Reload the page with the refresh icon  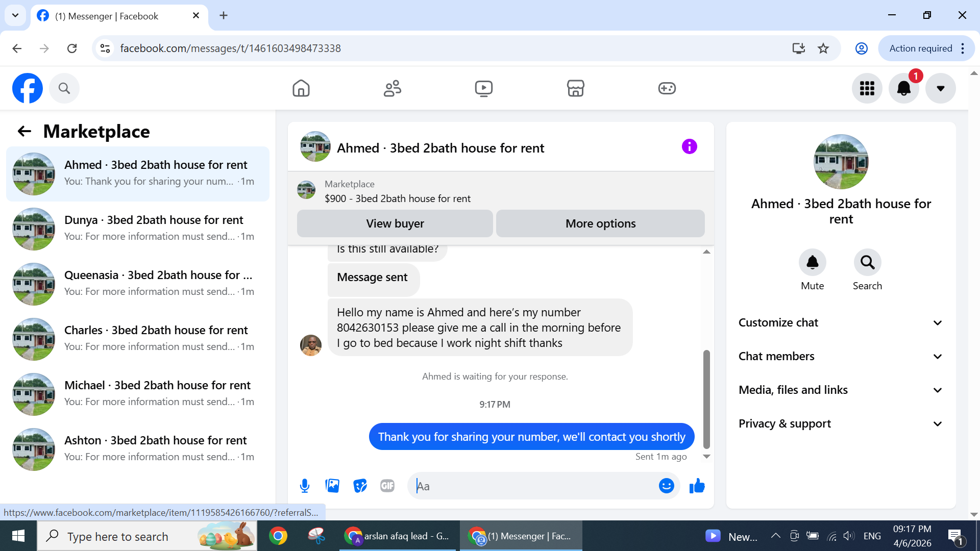point(72,48)
